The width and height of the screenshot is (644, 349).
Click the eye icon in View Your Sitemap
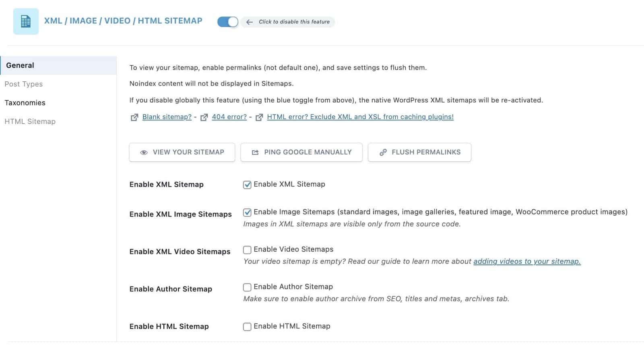pos(144,153)
